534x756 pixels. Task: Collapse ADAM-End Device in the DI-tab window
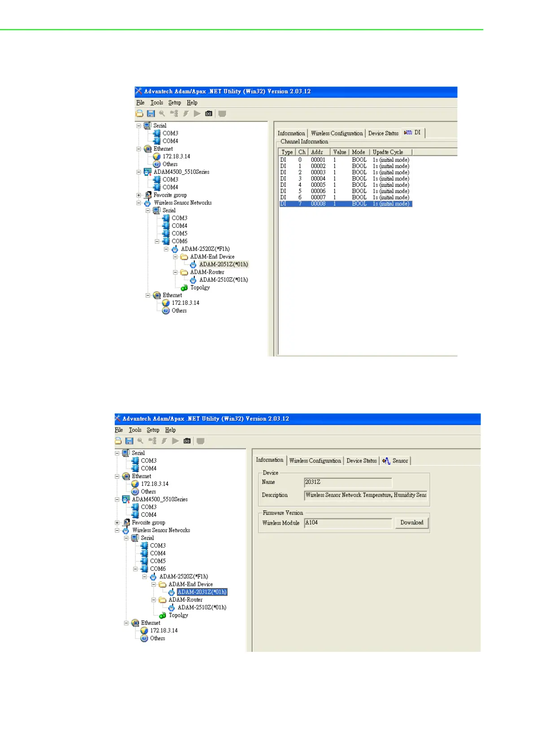(x=175, y=257)
